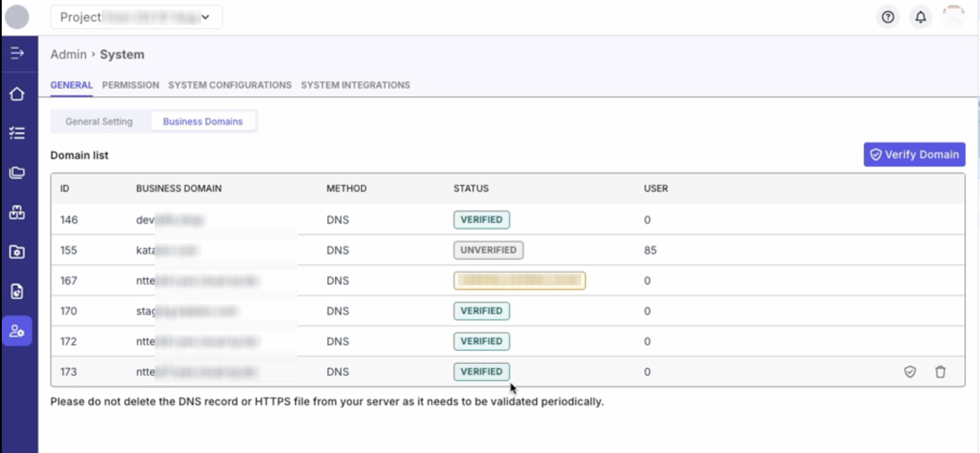This screenshot has width=980, height=453.
Task: Delete domain 173 with trash icon
Action: pyautogui.click(x=940, y=372)
